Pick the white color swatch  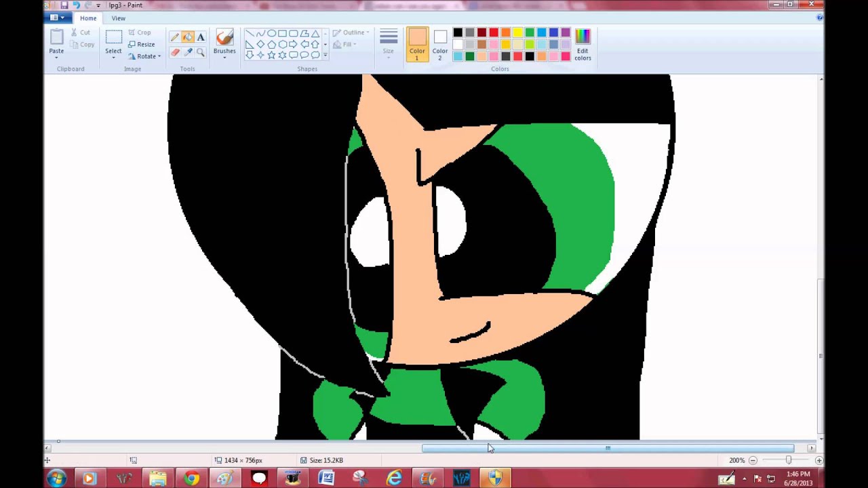(x=458, y=44)
